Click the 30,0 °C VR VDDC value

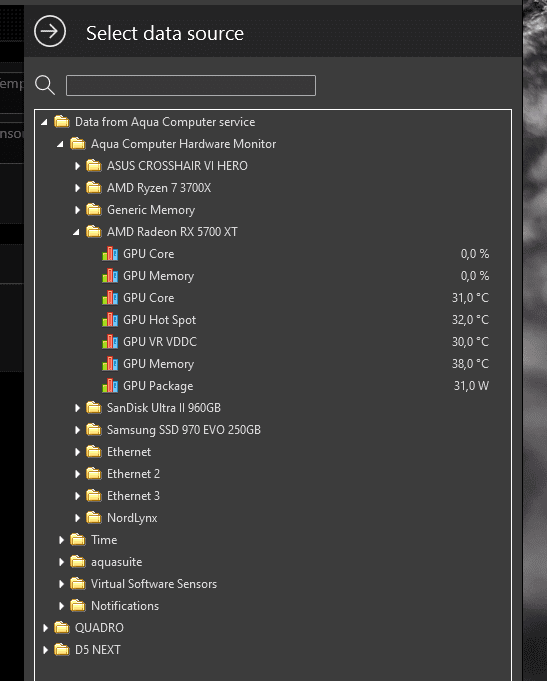(470, 342)
